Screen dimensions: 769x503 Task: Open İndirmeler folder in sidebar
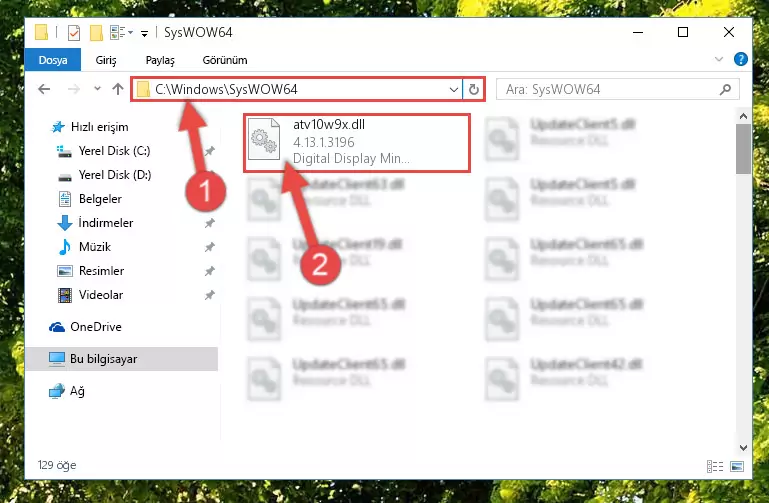coord(105,223)
